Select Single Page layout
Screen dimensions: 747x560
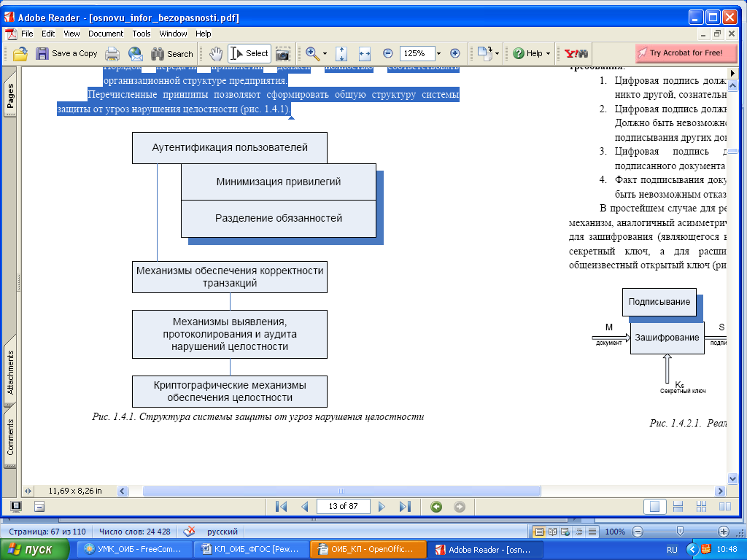pyautogui.click(x=654, y=507)
